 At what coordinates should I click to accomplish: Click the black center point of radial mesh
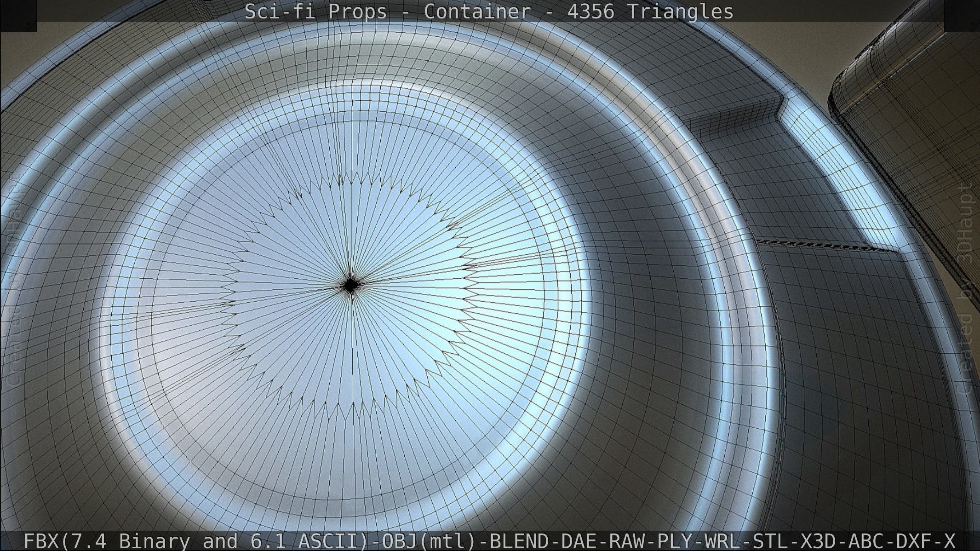pos(350,285)
